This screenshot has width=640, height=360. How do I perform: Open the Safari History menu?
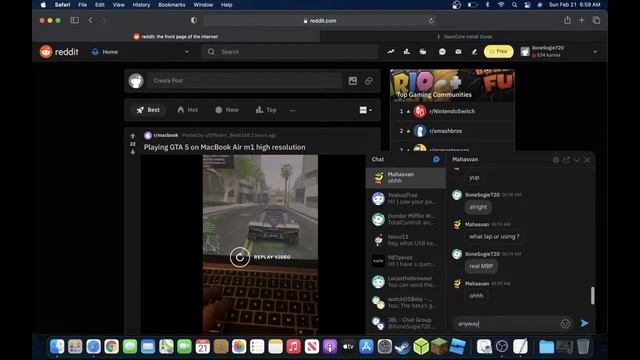pos(141,5)
